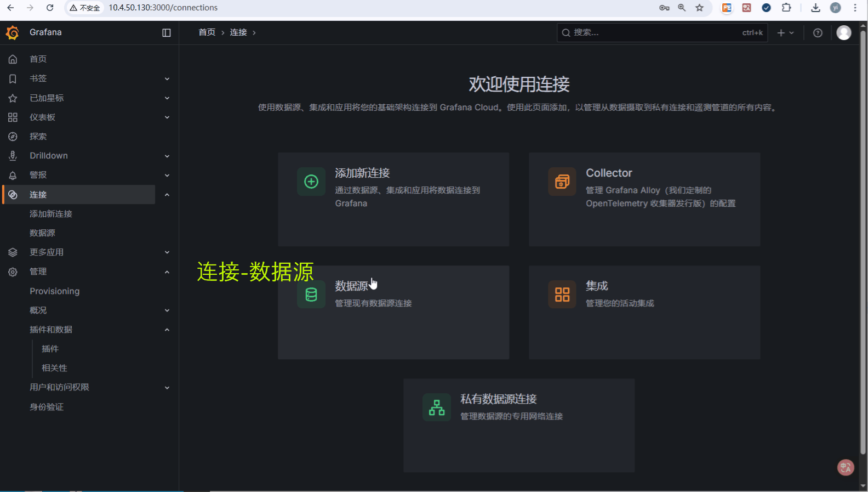Open the browser extensions puzzle icon
Image resolution: width=868 pixels, height=492 pixels.
pos(786,8)
